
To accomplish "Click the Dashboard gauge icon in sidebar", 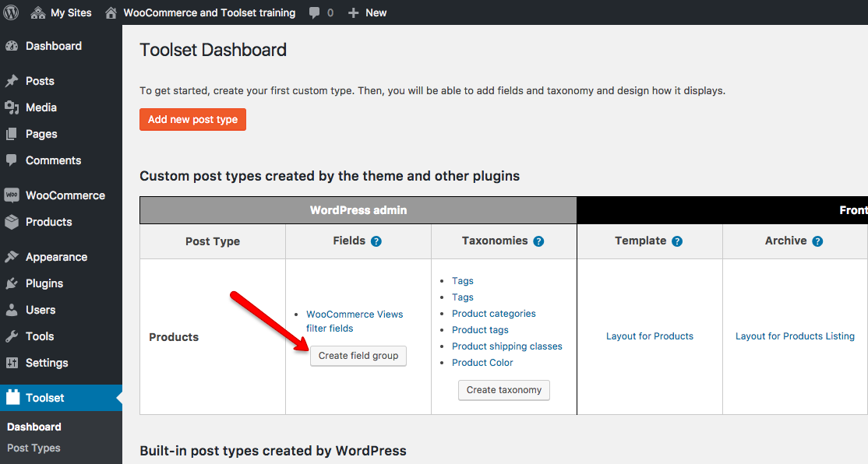I will point(12,47).
